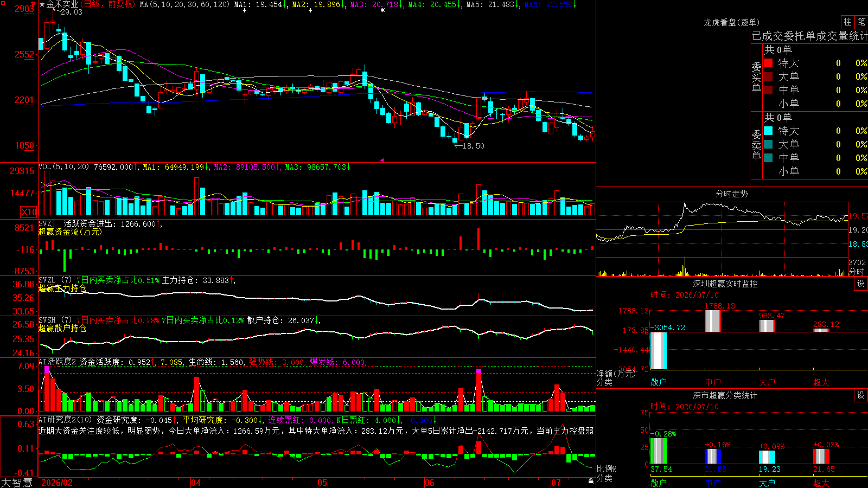The image size is (868, 488).
Task: Click the magenta marker atop AI活跃度 June peak
Action: pyautogui.click(x=478, y=371)
